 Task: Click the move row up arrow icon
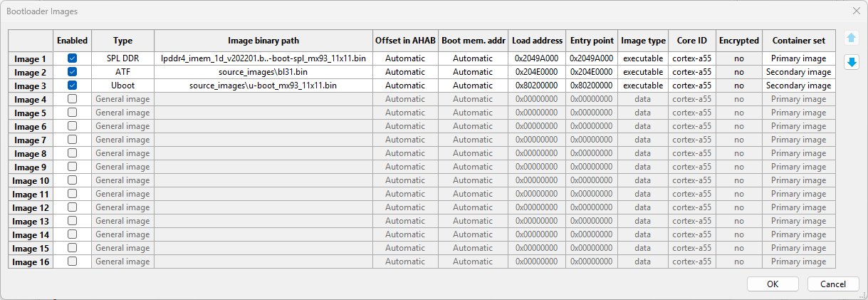click(851, 38)
